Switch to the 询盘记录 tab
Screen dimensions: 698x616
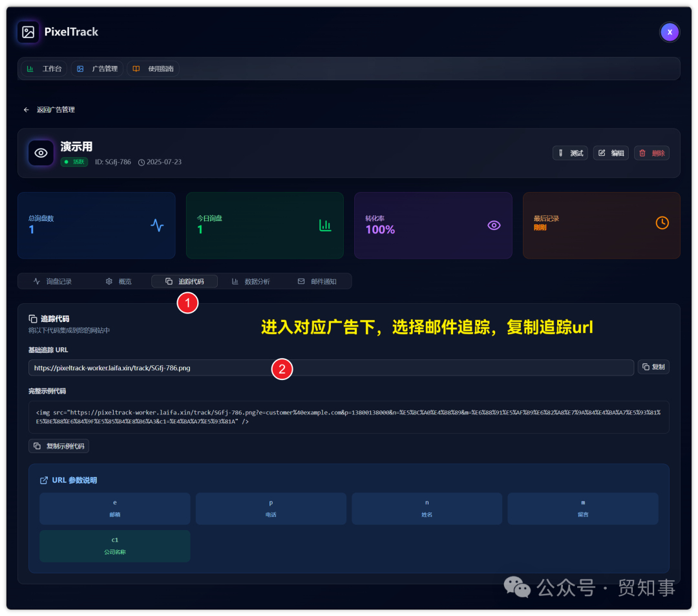click(x=52, y=281)
